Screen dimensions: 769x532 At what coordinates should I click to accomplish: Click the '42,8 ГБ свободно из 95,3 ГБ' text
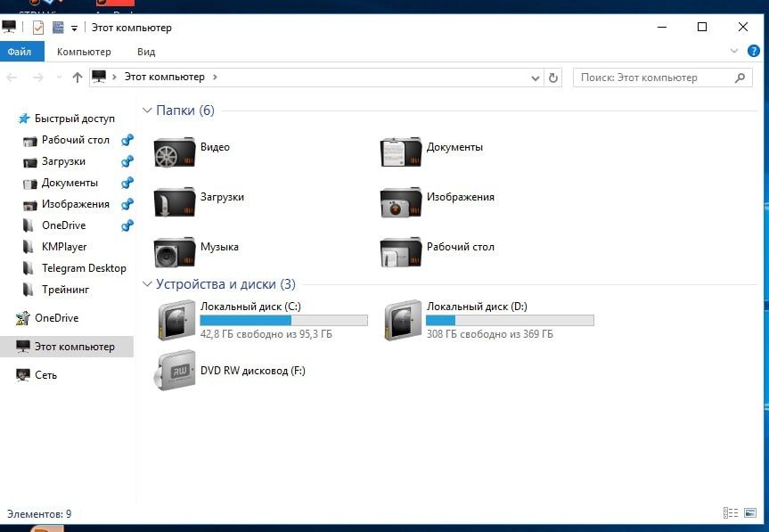266,334
